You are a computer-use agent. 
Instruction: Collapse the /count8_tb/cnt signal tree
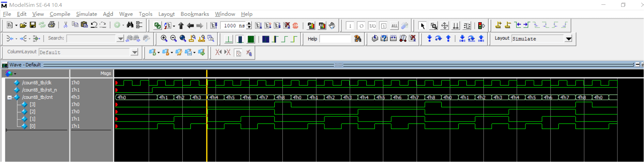pos(10,97)
